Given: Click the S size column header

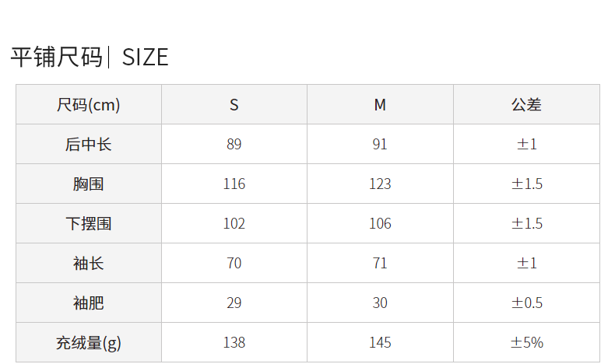Looking at the screenshot, I should tap(234, 104).
